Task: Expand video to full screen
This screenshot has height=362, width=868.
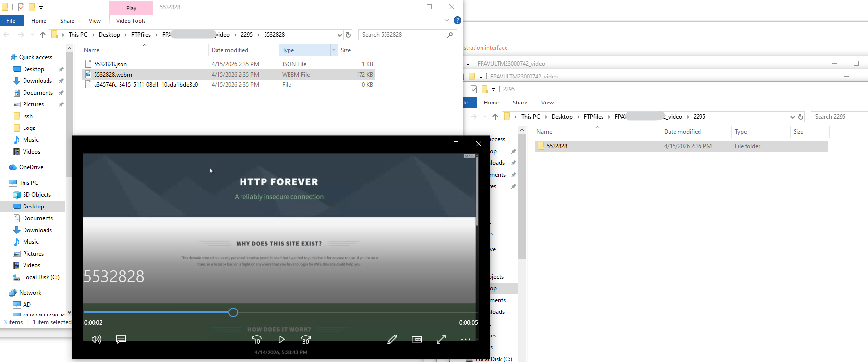Action: coord(441,339)
